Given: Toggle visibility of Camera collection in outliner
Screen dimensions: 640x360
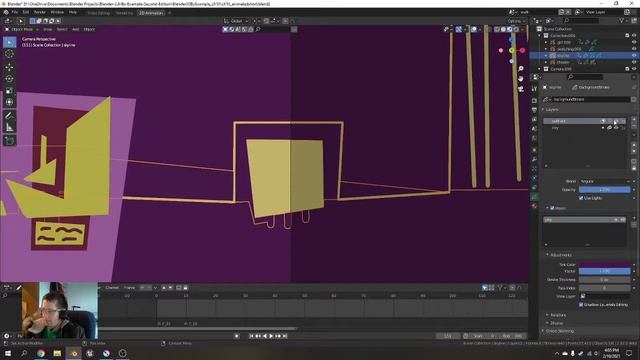Looking at the screenshot, I should (x=634, y=69).
